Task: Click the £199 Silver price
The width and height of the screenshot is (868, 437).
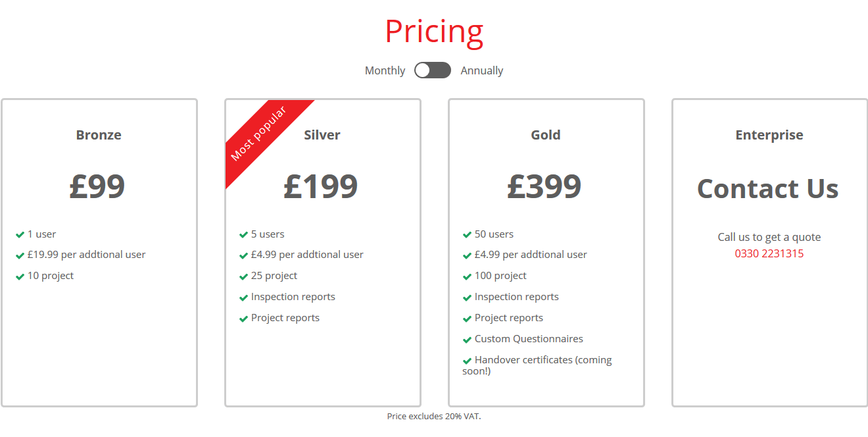Action: 321,187
